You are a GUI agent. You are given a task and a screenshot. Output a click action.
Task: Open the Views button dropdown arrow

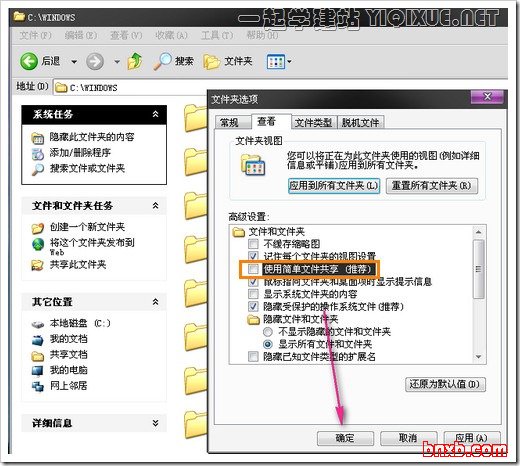click(289, 61)
